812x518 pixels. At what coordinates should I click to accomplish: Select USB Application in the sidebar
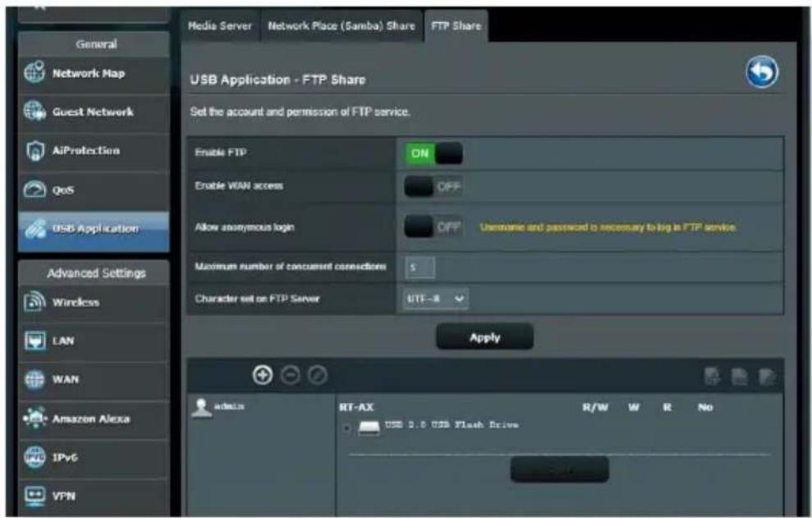point(94,230)
